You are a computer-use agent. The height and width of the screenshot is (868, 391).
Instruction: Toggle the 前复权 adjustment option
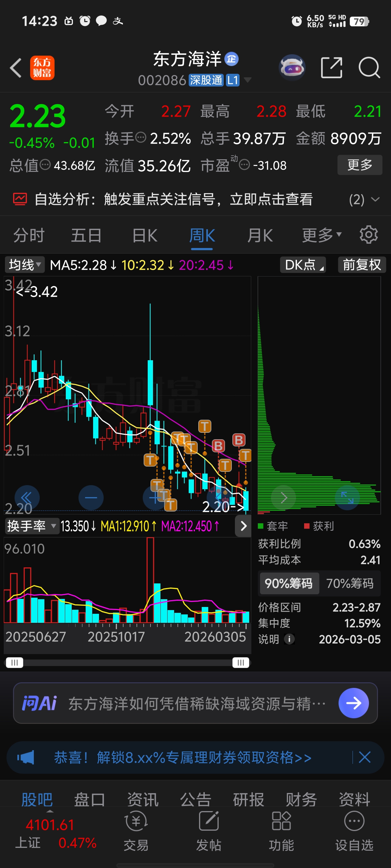362,265
